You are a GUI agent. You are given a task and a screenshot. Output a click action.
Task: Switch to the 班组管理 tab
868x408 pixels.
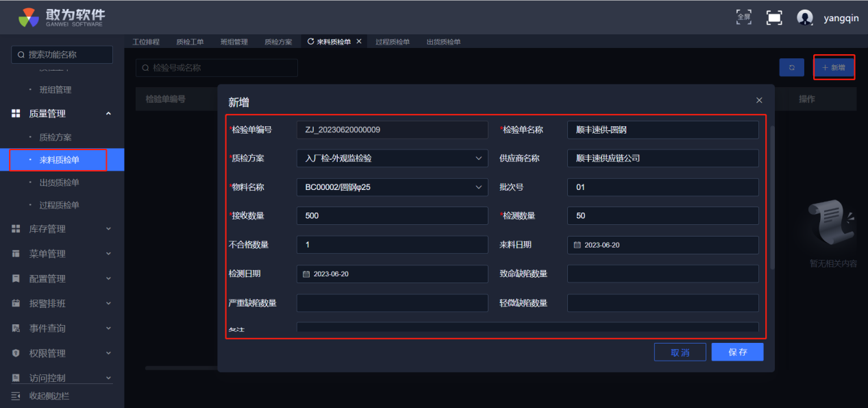point(234,42)
